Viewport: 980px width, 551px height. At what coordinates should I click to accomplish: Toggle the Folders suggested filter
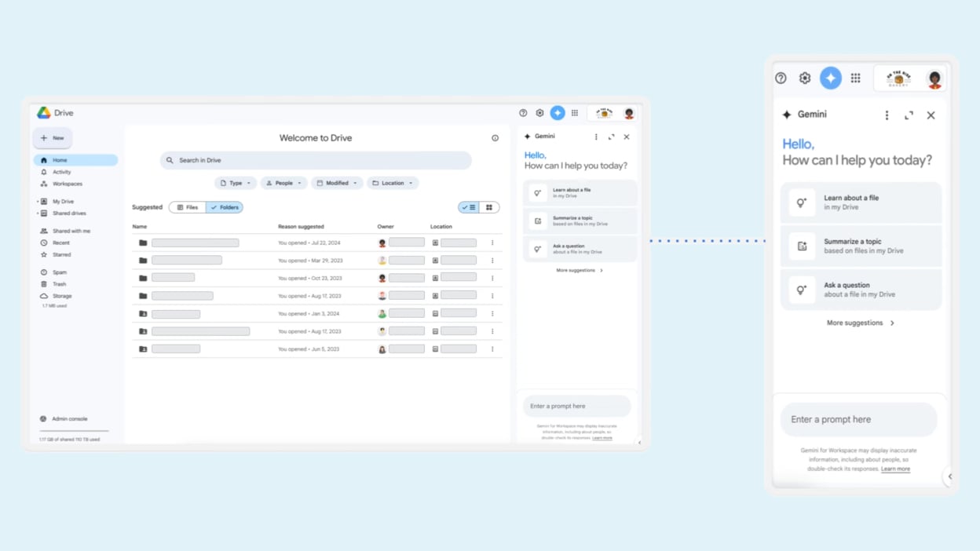tap(225, 207)
